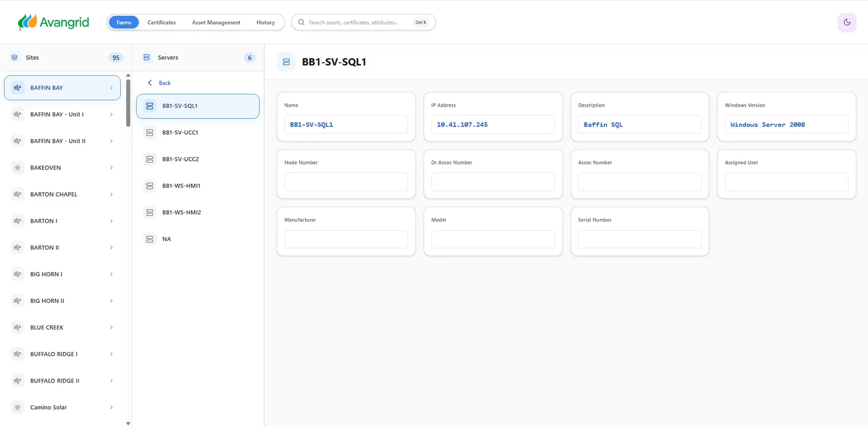Switch to the Farms tab
868x427 pixels.
[x=124, y=22]
